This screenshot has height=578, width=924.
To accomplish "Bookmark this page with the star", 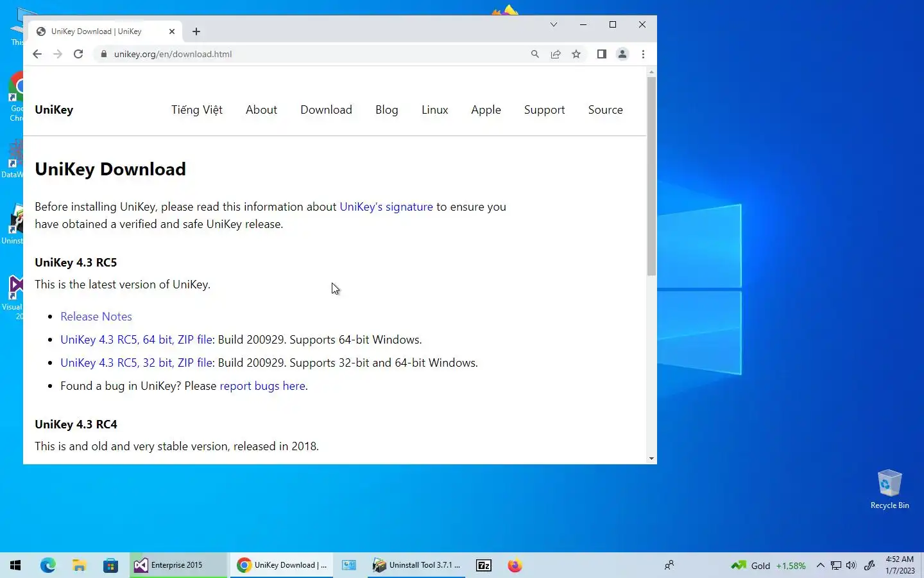I will [x=576, y=54].
